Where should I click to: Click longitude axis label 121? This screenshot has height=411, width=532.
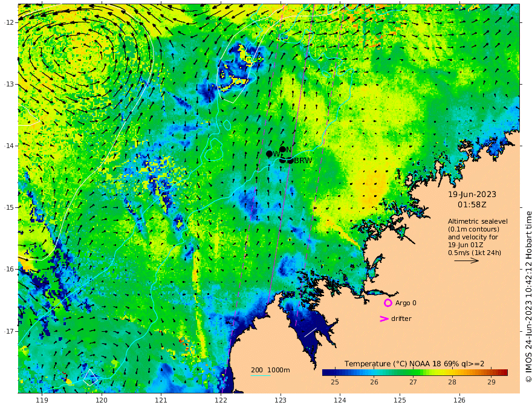pyautogui.click(x=161, y=400)
